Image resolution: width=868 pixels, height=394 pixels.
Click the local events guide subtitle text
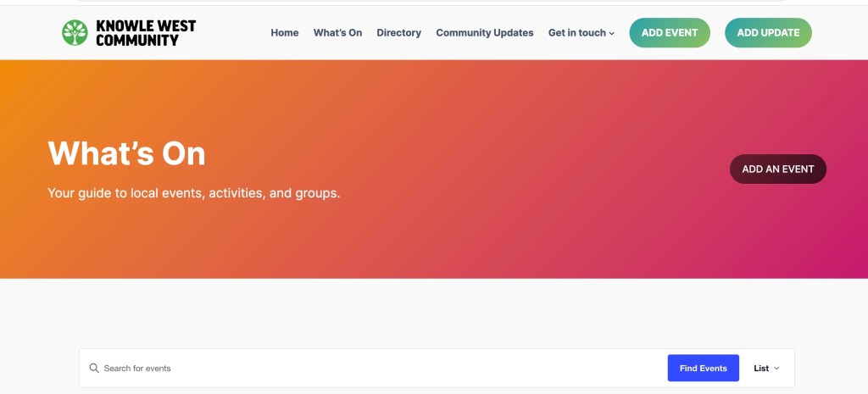[193, 193]
